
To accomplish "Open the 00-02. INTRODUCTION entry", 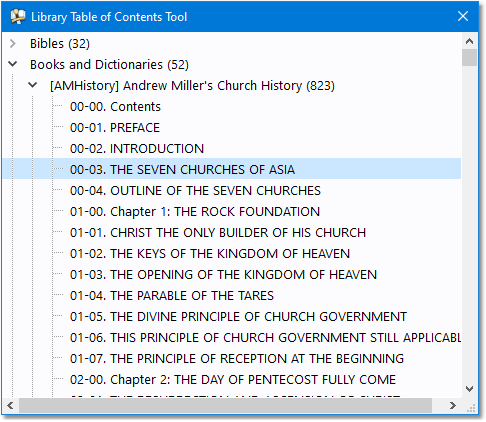I will click(x=137, y=149).
